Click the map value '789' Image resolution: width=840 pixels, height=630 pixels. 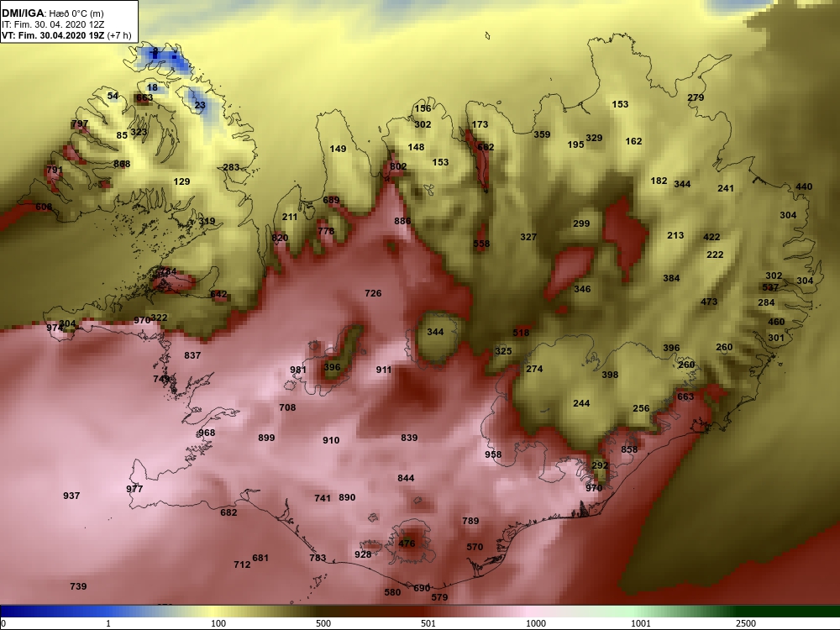(x=470, y=521)
